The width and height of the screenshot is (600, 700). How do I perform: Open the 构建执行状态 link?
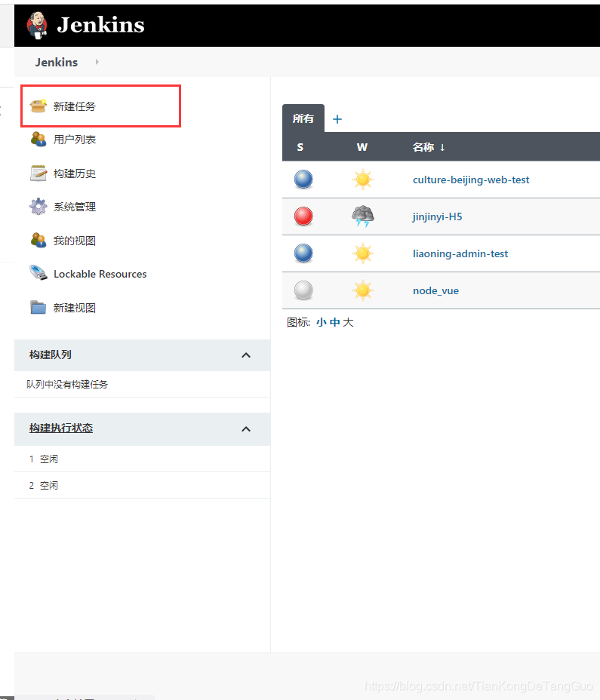point(61,428)
